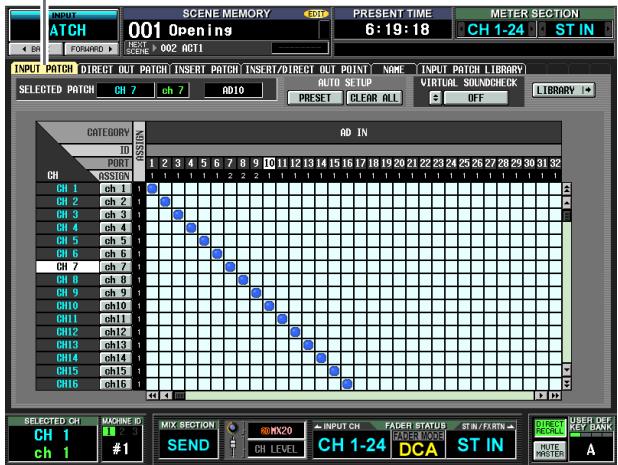
Task: Toggle the CH 7 patch dot at port 7
Action: tap(230, 267)
